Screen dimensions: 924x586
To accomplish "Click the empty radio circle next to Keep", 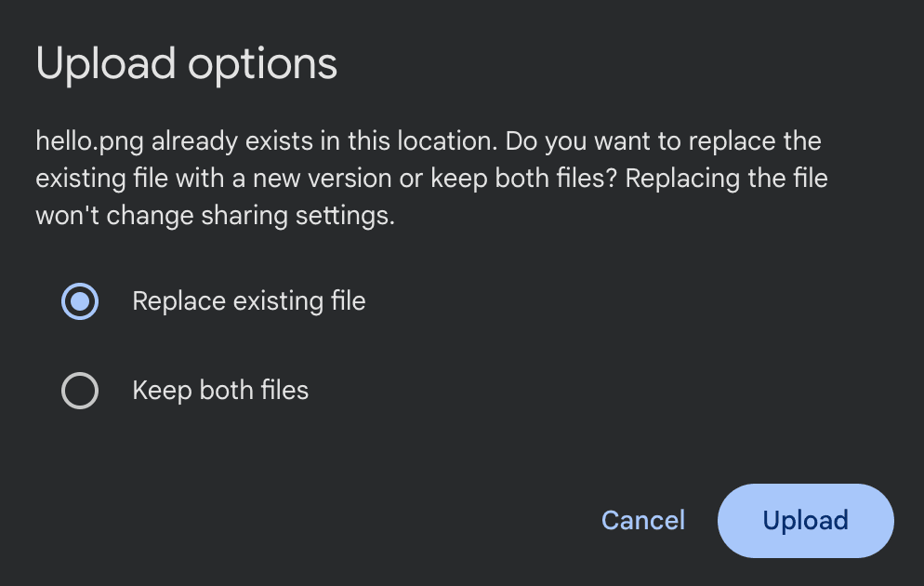I will [x=79, y=390].
